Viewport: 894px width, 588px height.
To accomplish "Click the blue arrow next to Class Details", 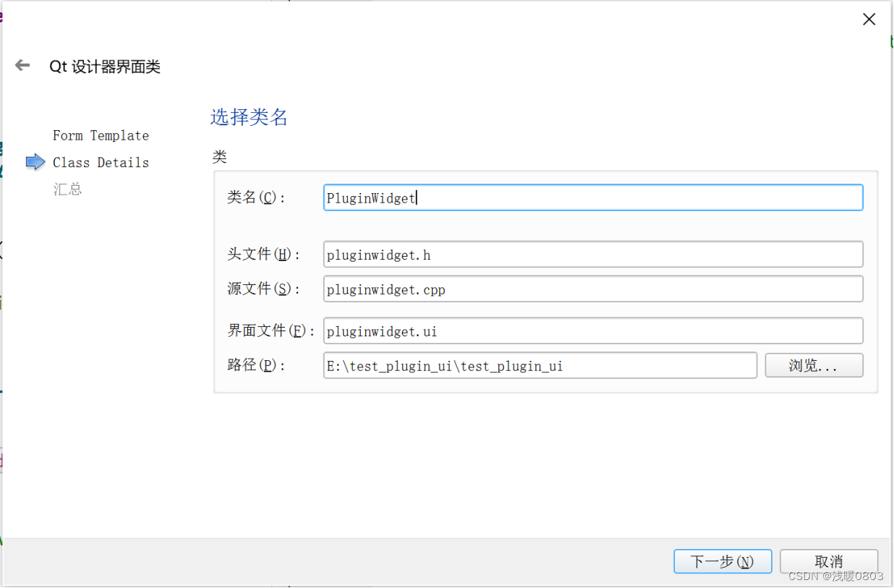I will pyautogui.click(x=35, y=162).
